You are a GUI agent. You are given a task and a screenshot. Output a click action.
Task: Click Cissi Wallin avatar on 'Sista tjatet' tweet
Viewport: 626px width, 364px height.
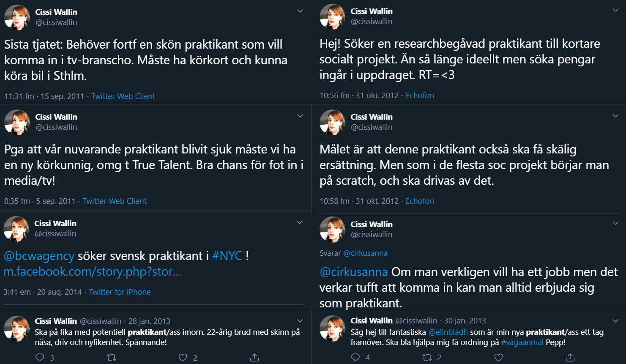coord(17,17)
